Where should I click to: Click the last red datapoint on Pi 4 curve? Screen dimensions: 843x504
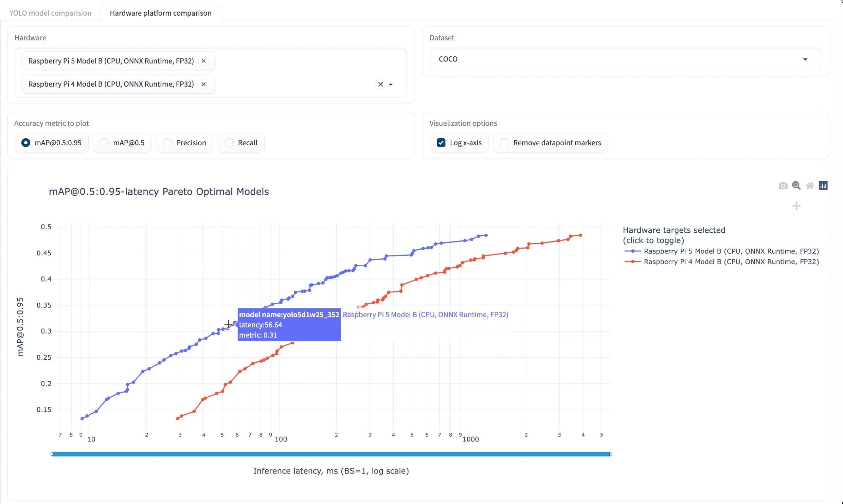581,235
